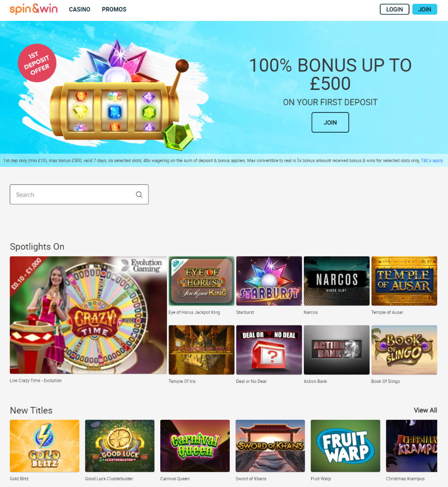
Task: Open the Deal or No Deal game
Action: point(269,350)
